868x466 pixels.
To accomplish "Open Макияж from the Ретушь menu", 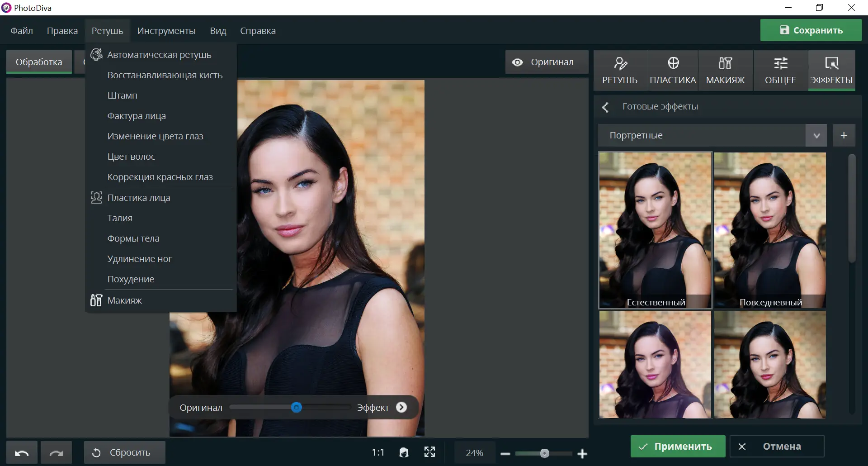I will pyautogui.click(x=160, y=300).
